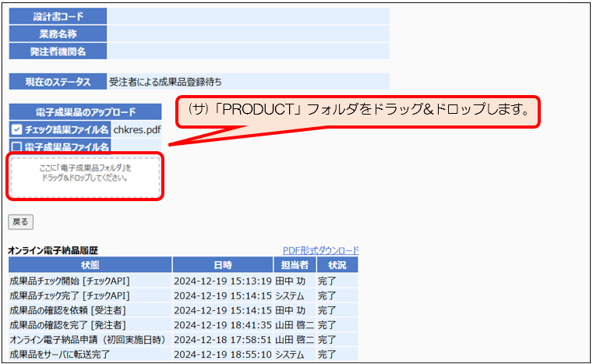Click the chkres.pdf file name
This screenshot has width=593, height=364.
point(136,129)
